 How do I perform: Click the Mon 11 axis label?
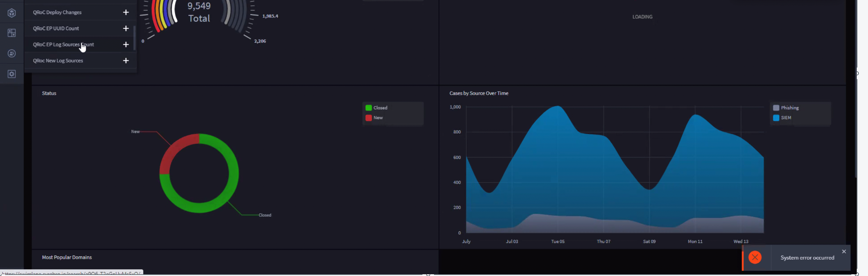coord(695,242)
